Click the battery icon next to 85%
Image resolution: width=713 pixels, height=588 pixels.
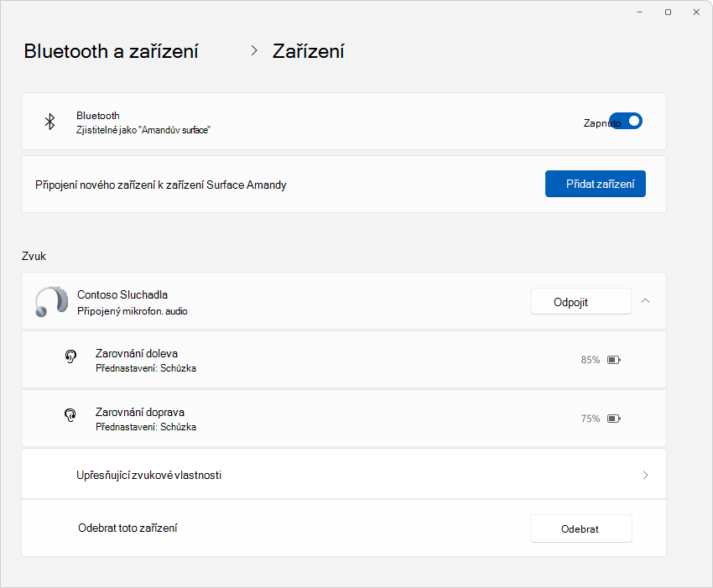coord(614,360)
